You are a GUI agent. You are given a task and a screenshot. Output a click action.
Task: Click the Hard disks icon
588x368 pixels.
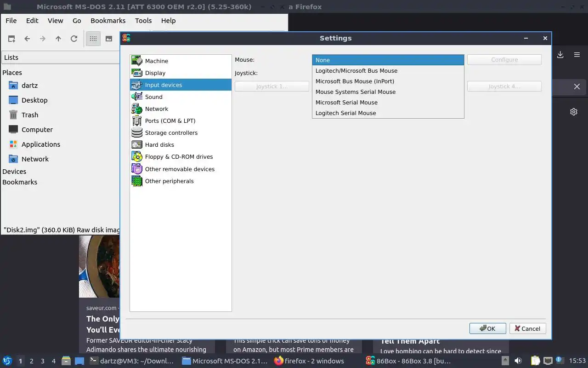[x=137, y=144]
